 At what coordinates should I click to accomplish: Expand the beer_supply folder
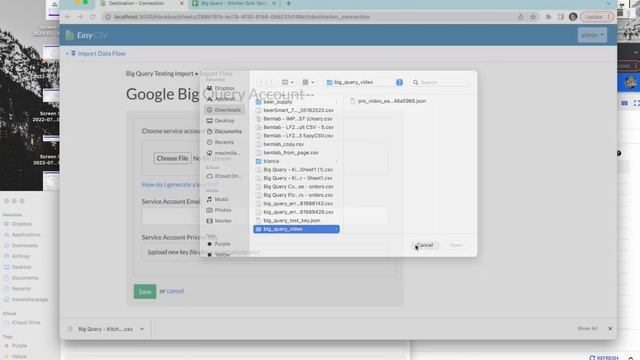point(296,102)
